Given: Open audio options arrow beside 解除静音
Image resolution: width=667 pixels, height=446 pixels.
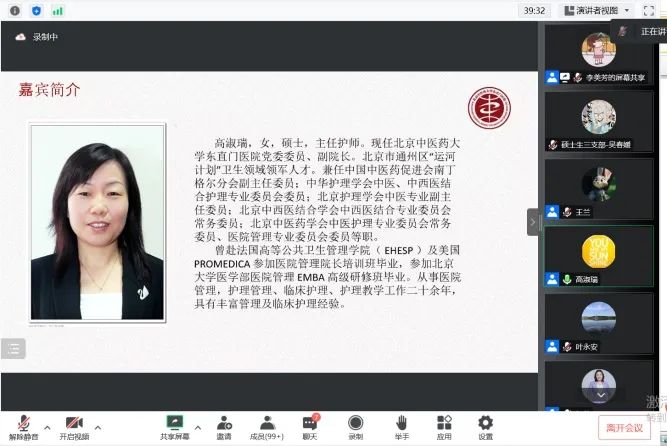Looking at the screenshot, I should (48, 427).
